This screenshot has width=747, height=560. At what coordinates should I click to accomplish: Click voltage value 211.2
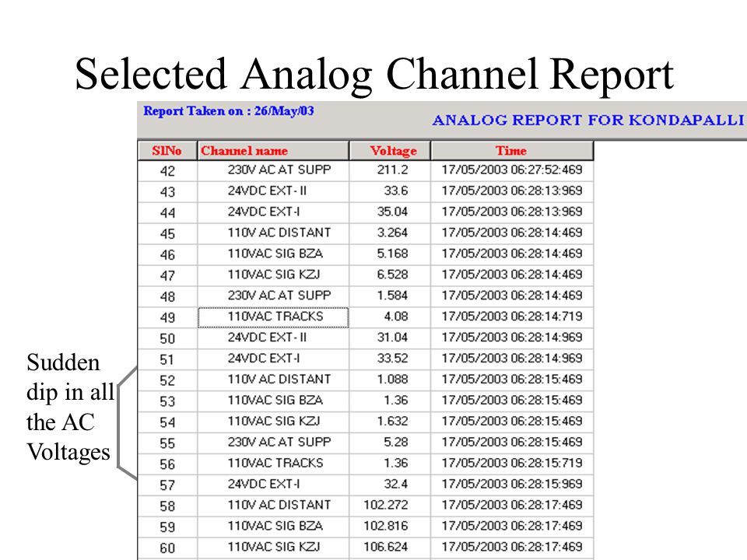click(392, 170)
